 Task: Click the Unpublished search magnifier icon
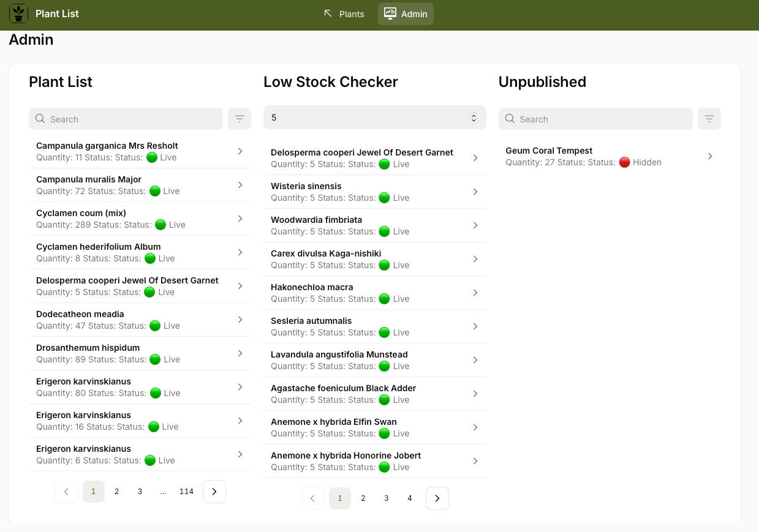510,119
